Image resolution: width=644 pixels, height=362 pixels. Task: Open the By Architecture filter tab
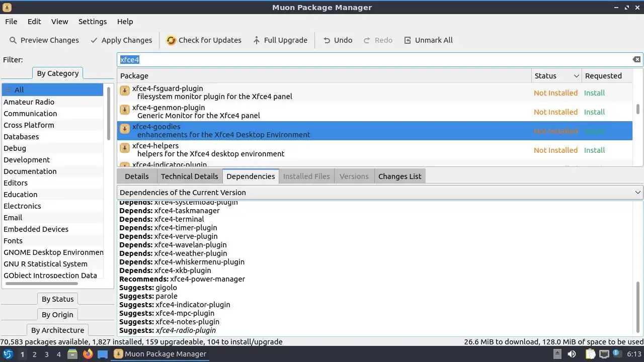58,330
